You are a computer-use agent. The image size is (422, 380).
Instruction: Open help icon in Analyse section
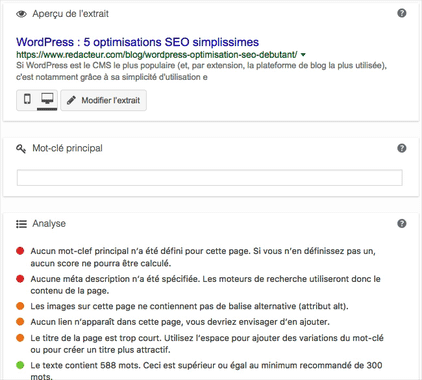(x=402, y=223)
